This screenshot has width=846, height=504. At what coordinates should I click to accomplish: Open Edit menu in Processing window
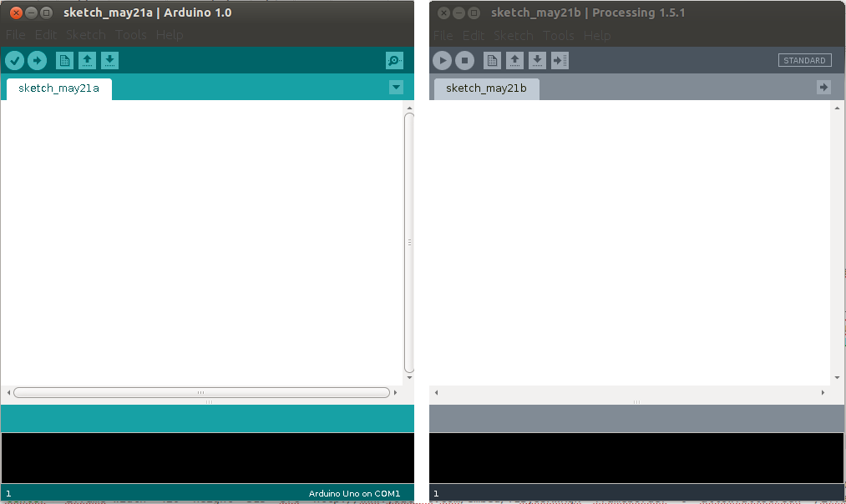pyautogui.click(x=474, y=36)
